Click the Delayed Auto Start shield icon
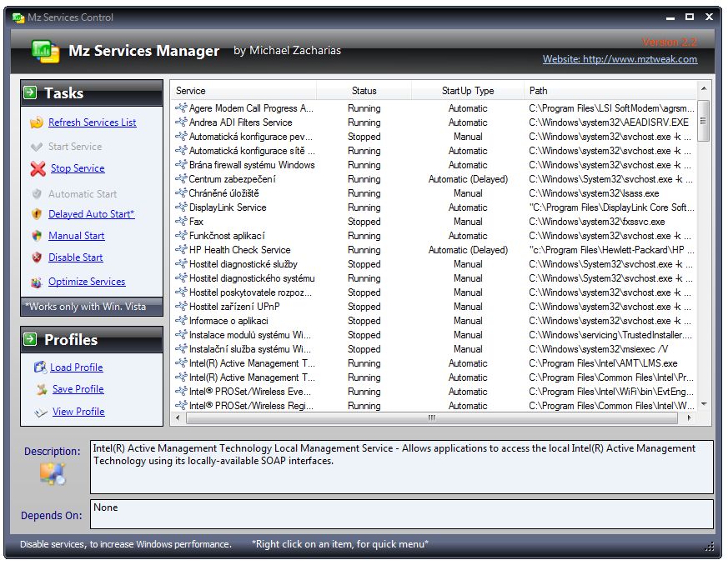Screen dimensions: 728x565 (37, 214)
